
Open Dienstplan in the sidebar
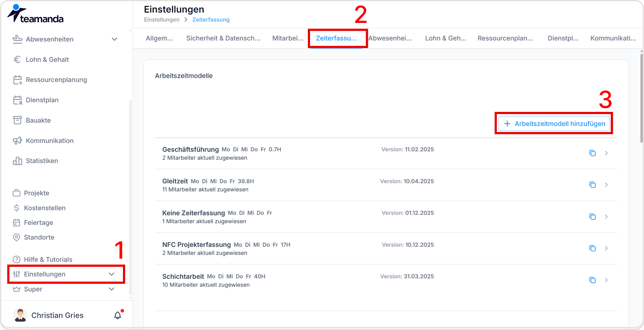42,100
